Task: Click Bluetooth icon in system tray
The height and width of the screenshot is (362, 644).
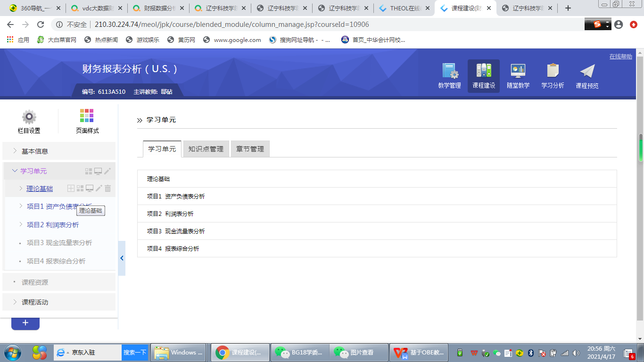Action: pyautogui.click(x=530, y=353)
